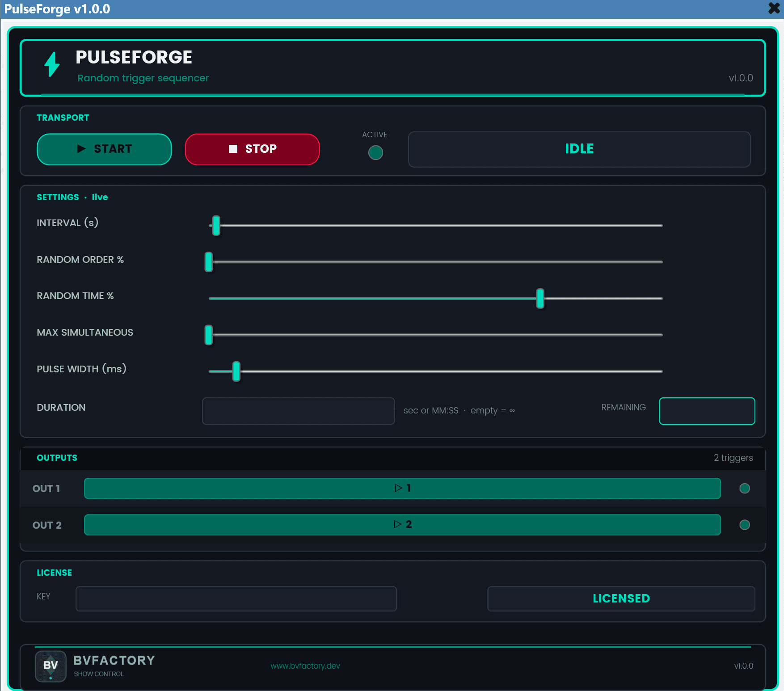Screen dimensions: 784x691
Task: Click the REMAINING time box
Action: pyautogui.click(x=707, y=411)
